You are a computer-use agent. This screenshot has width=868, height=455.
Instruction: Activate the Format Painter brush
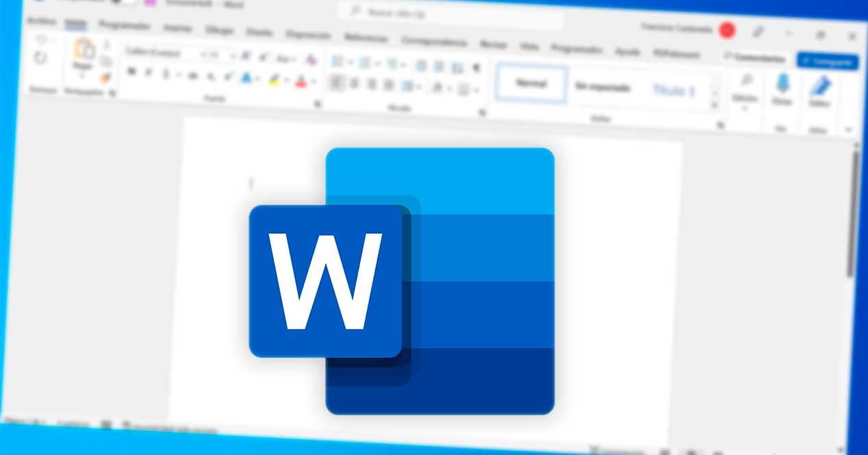click(105, 77)
